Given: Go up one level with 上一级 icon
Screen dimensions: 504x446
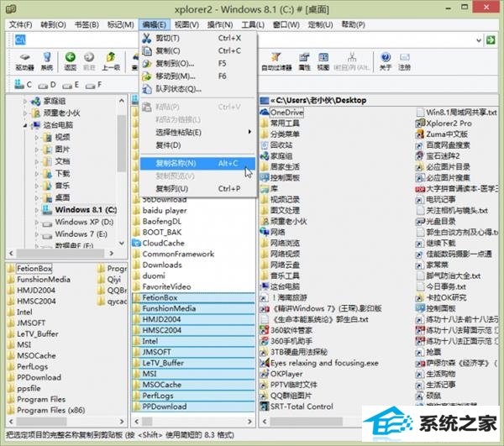Looking at the screenshot, I should click(111, 61).
